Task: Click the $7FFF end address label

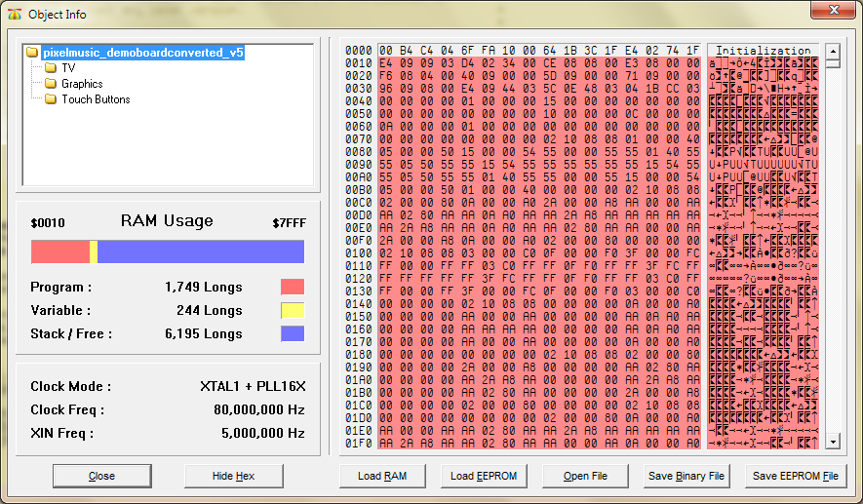Action: point(289,223)
